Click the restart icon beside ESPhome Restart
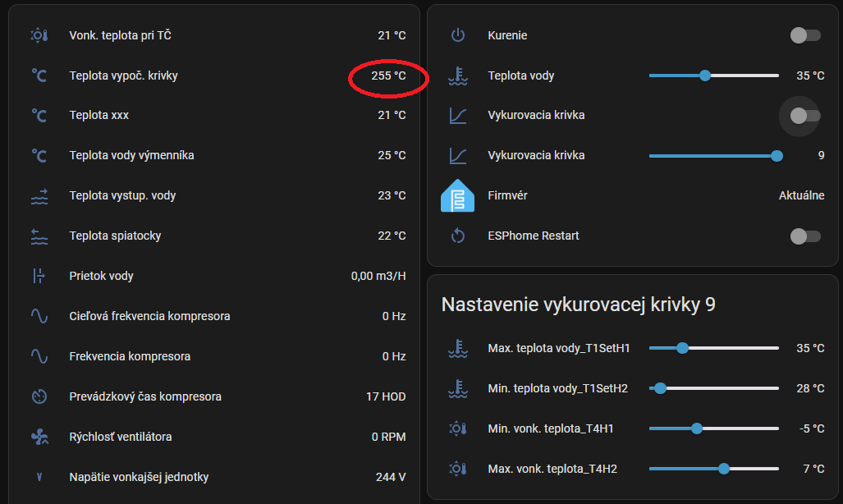Image resolution: width=843 pixels, height=504 pixels. 458,236
